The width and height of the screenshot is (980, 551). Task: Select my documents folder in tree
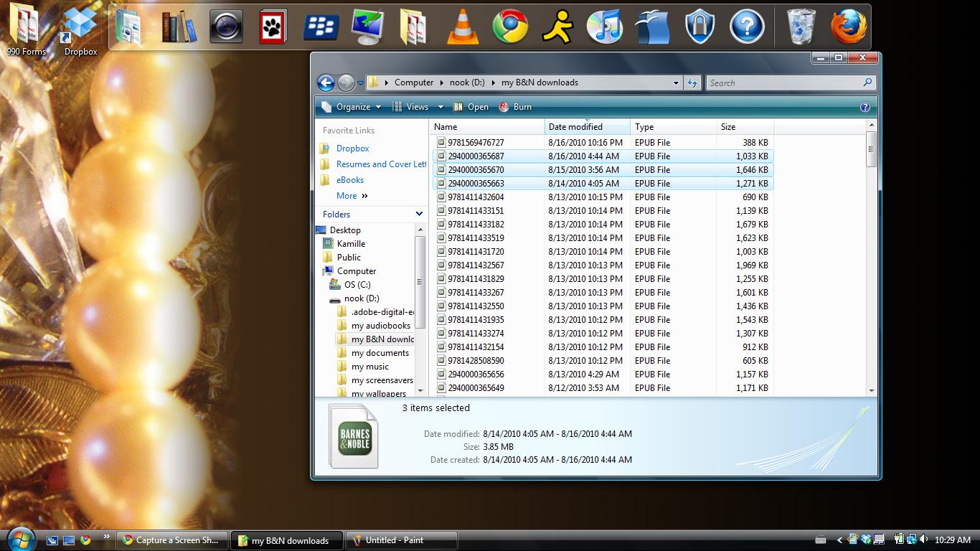click(x=380, y=353)
